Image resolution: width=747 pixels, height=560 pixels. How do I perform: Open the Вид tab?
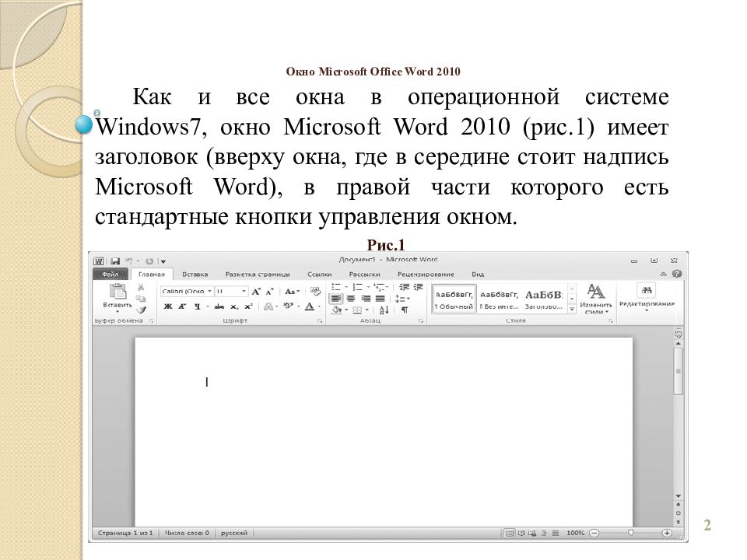[478, 275]
